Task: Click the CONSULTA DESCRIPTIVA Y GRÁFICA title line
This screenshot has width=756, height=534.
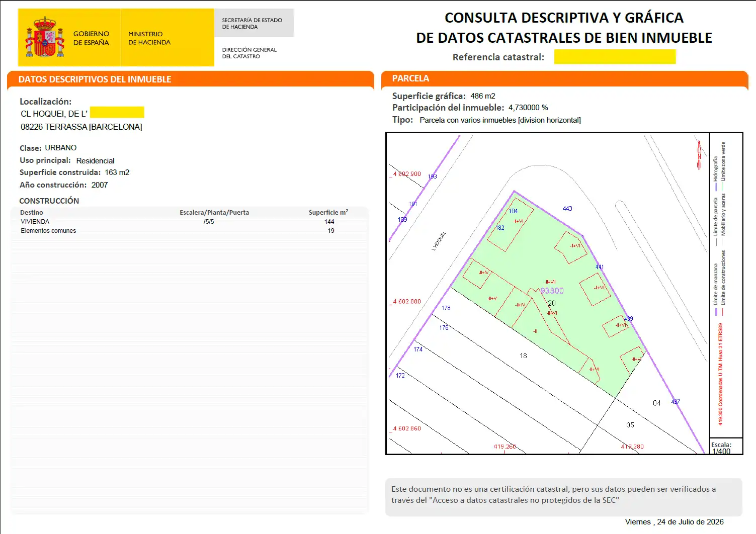Action: (x=564, y=18)
